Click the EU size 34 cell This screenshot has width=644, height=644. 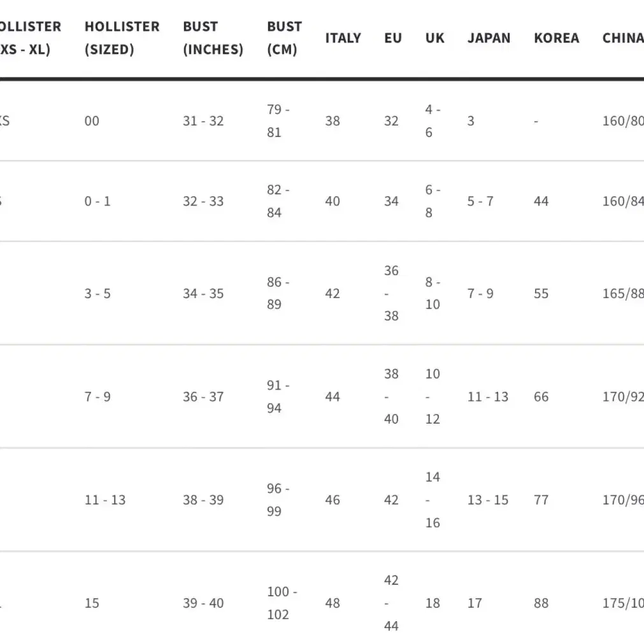click(391, 201)
